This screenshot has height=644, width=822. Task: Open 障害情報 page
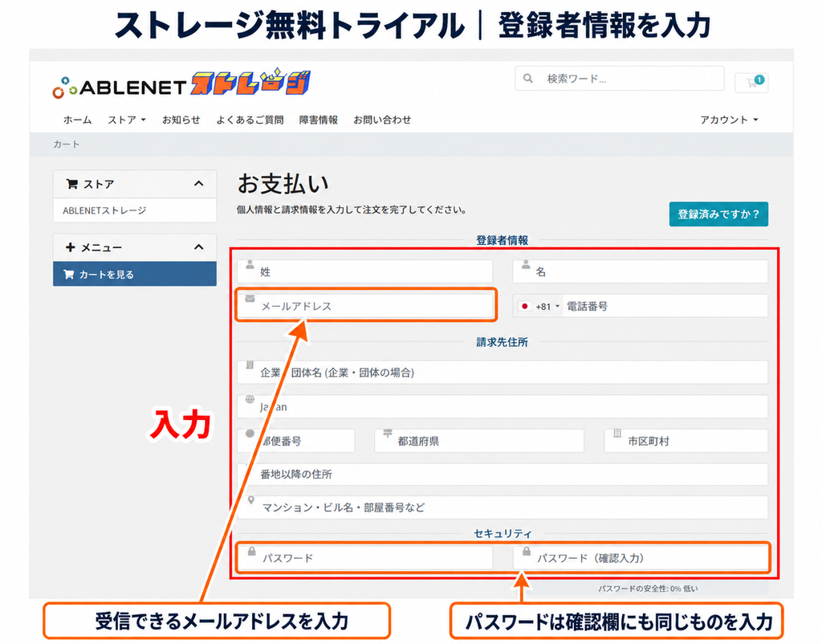318,120
